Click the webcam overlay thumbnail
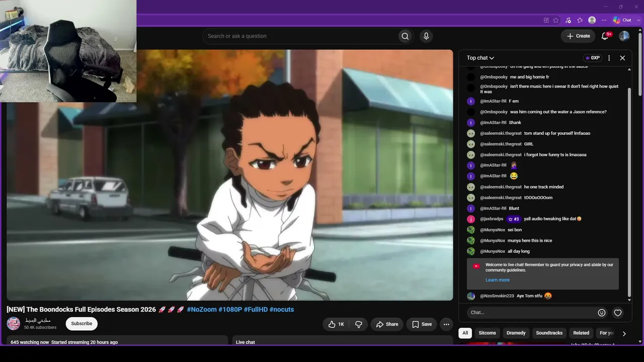Image resolution: width=644 pixels, height=362 pixels. [x=68, y=51]
